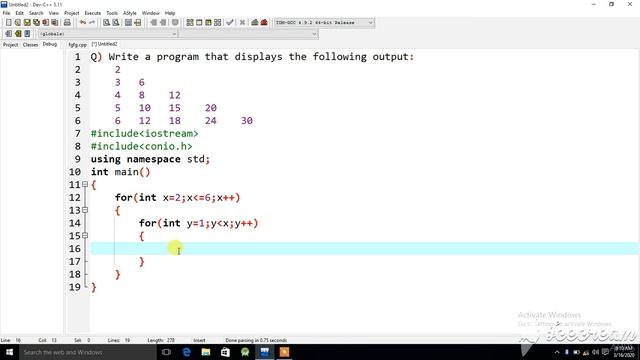Open the Project menu
The image size is (640, 360).
click(x=71, y=13)
